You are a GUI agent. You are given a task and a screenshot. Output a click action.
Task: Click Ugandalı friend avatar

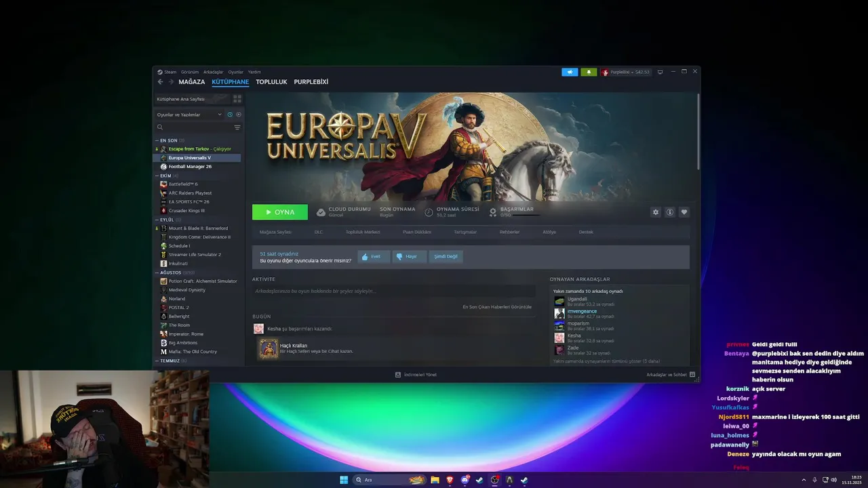point(559,301)
